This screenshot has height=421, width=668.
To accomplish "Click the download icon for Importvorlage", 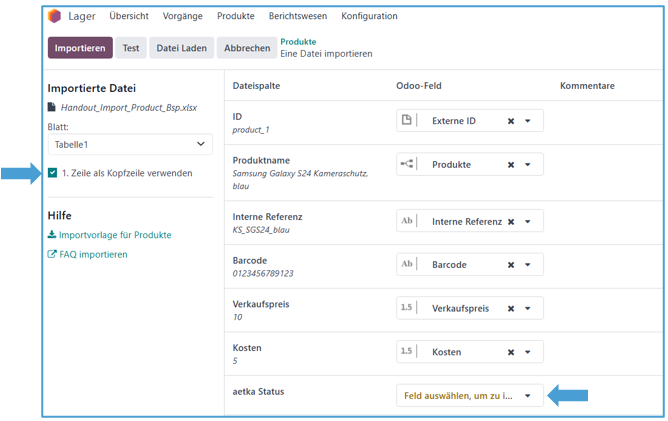I will [x=52, y=235].
